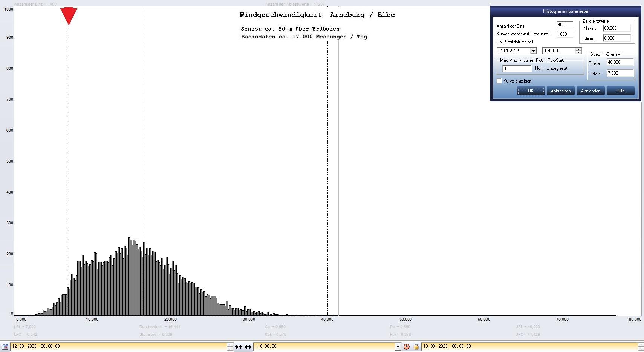Click the Null = Unbegrenzt label

(551, 69)
